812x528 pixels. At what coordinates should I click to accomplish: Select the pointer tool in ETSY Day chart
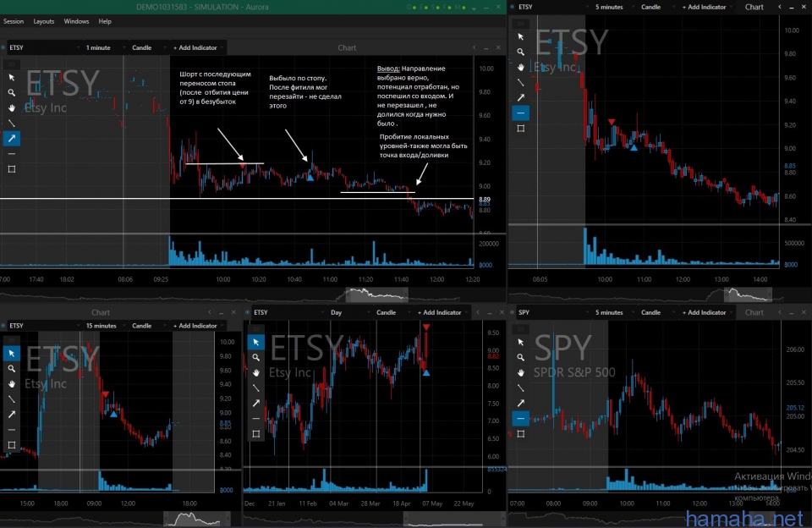(x=255, y=343)
